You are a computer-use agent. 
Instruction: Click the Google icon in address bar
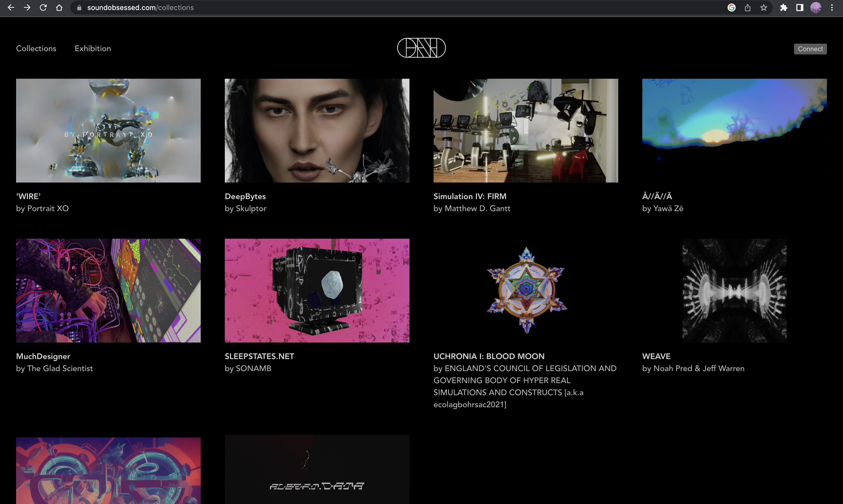click(x=731, y=8)
